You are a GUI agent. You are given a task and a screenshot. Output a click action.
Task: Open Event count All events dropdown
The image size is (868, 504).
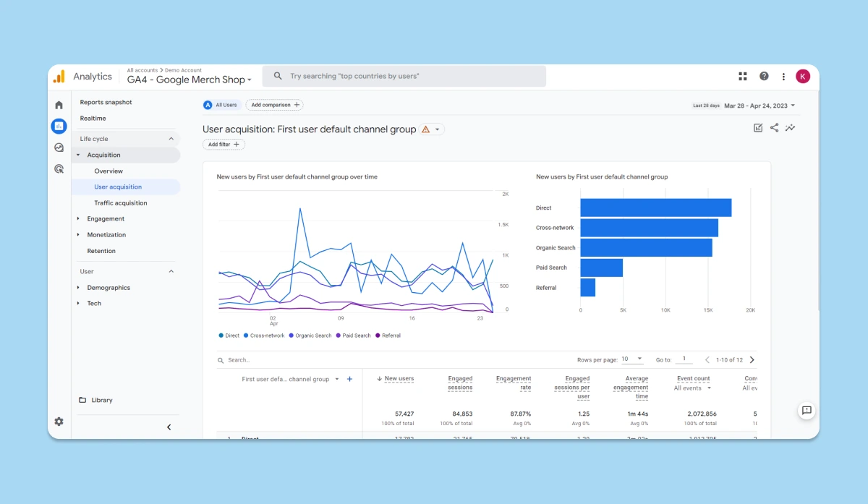[692, 388]
